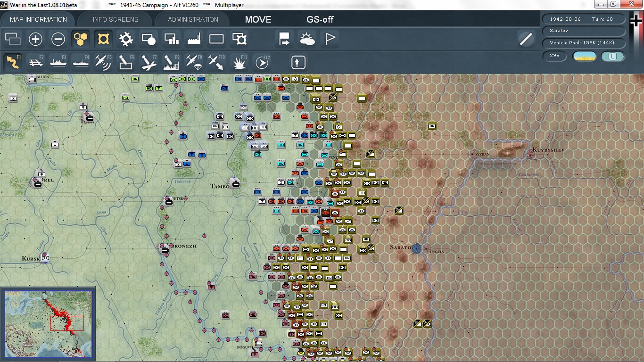Click the GS-off ground support toggle
This screenshot has height=362, width=644.
pyautogui.click(x=320, y=20)
